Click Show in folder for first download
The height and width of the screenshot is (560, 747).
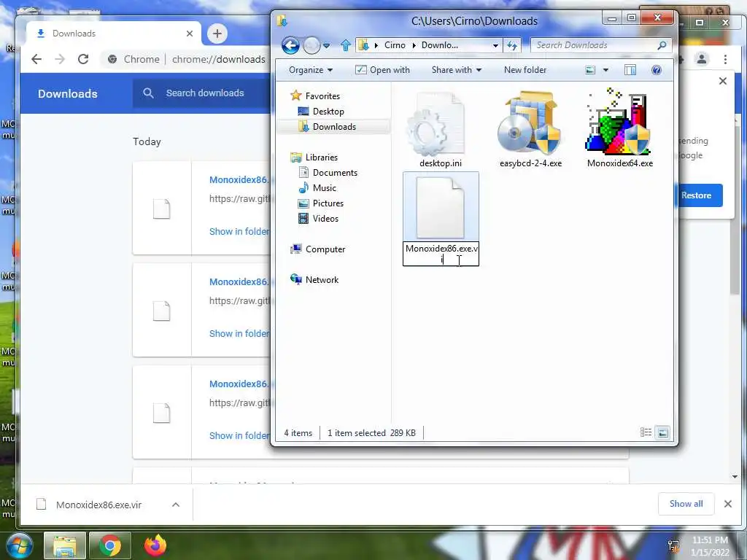coord(239,231)
